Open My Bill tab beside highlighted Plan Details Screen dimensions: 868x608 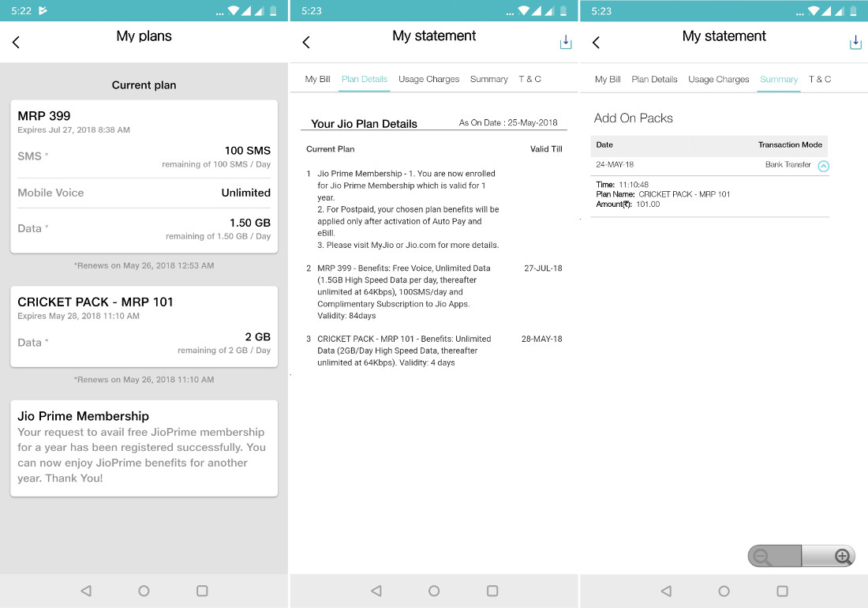click(317, 79)
